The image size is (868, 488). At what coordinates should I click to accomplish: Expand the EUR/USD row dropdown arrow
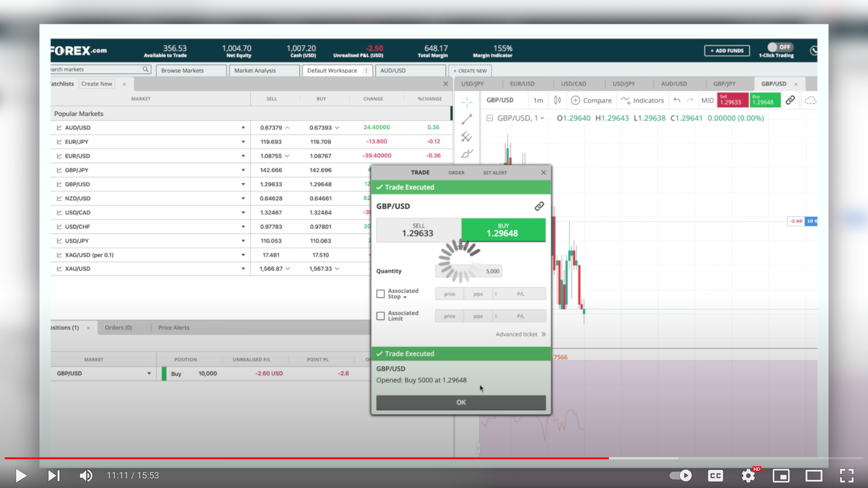click(x=243, y=156)
